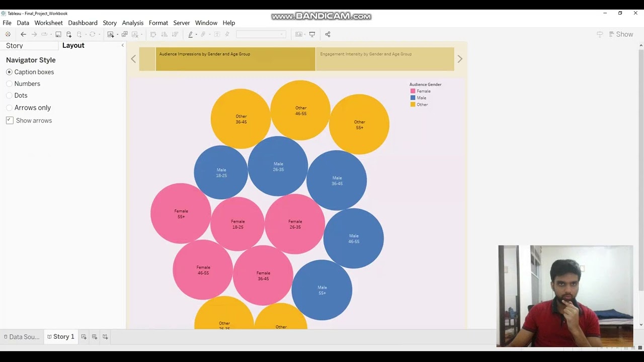The image size is (644, 362).
Task: Open the Analysis menu
Action: click(133, 23)
